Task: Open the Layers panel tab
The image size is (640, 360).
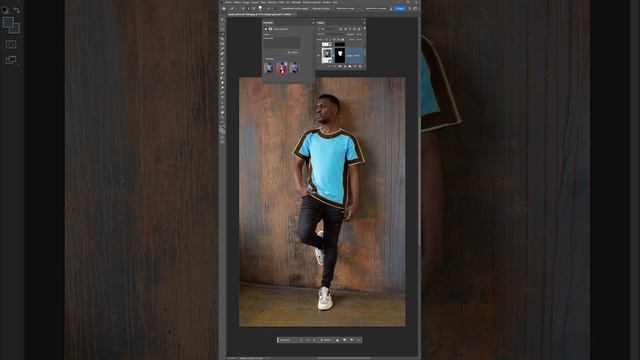Action: [x=321, y=23]
